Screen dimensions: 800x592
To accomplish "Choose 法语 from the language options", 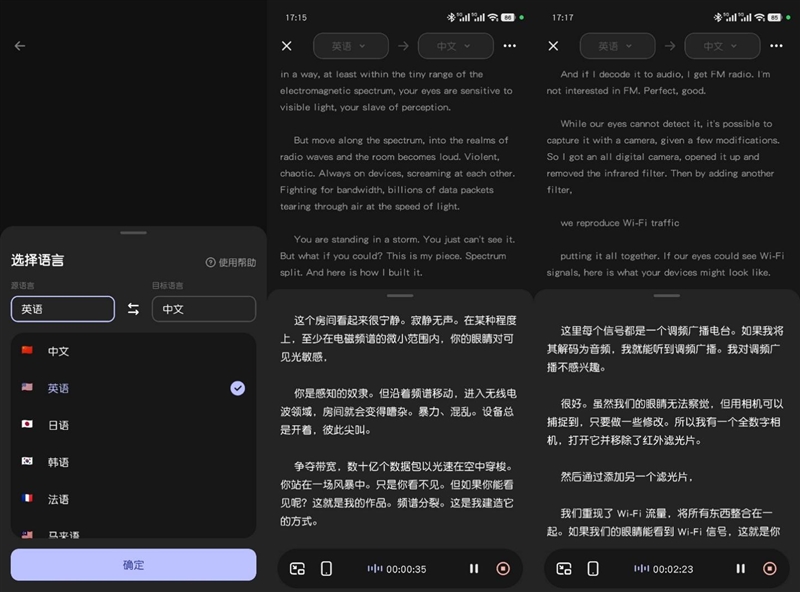I will click(58, 497).
